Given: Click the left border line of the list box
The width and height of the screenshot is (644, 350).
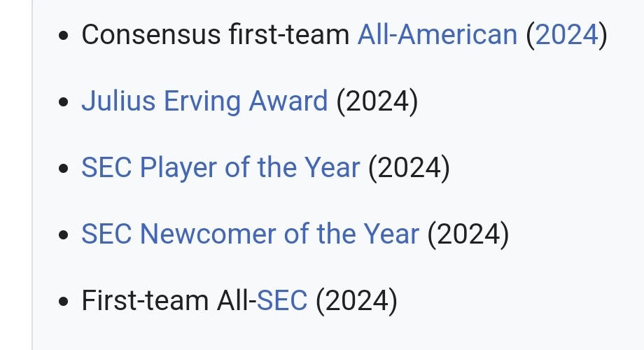Looking at the screenshot, I should tap(32, 175).
